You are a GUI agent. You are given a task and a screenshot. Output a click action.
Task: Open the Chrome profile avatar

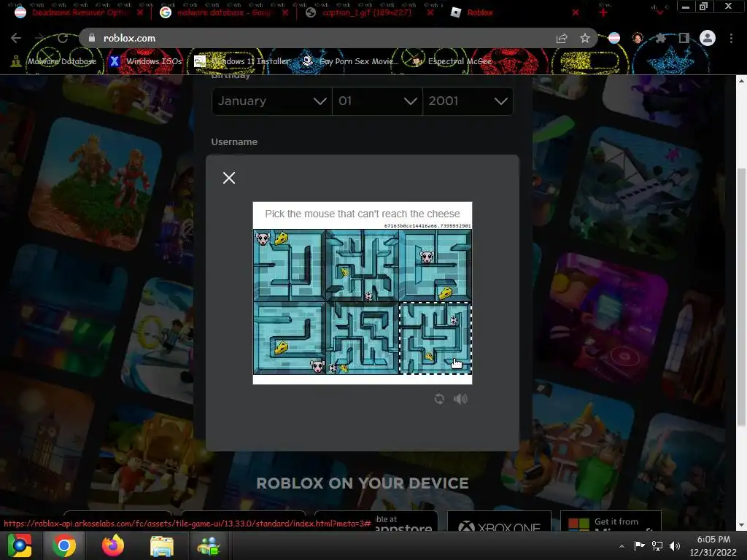point(708,38)
